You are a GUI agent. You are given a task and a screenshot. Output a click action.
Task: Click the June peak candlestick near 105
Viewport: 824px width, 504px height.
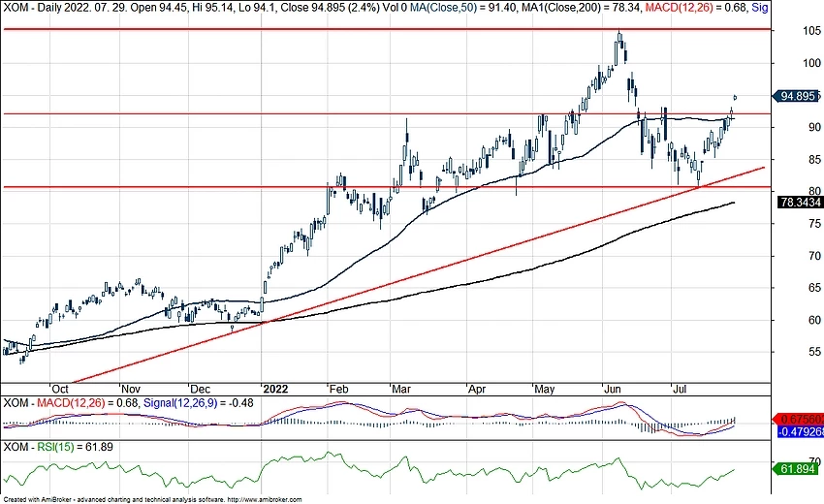(x=619, y=37)
